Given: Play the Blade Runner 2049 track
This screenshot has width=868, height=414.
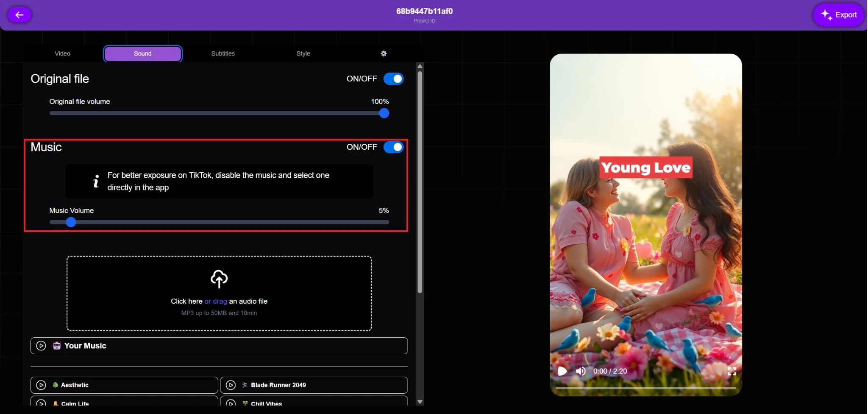Looking at the screenshot, I should [231, 385].
